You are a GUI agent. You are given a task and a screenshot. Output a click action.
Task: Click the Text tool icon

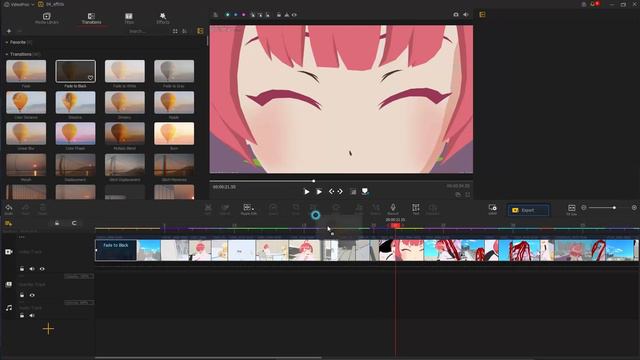click(x=416, y=209)
